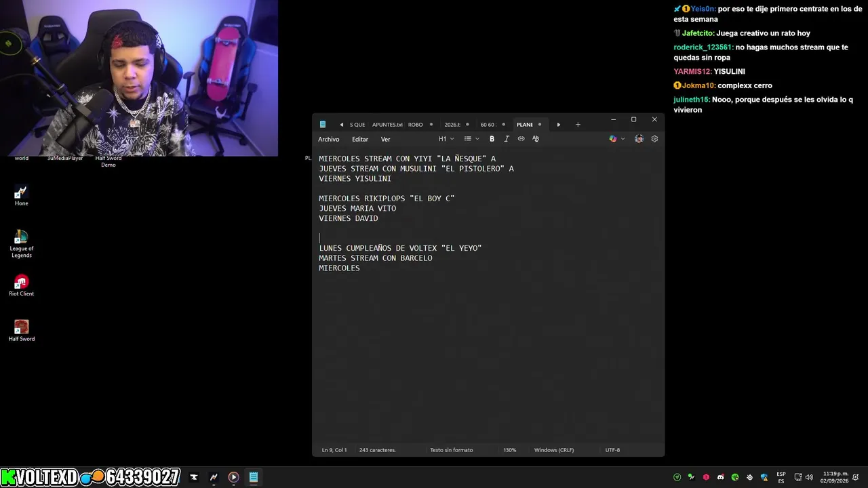Switch to the S QUE tab
The width and height of the screenshot is (868, 488).
357,125
